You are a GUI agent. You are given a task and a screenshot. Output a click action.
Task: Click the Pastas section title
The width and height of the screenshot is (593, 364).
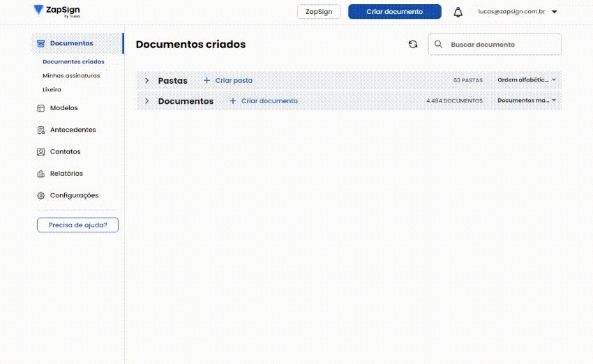click(172, 80)
